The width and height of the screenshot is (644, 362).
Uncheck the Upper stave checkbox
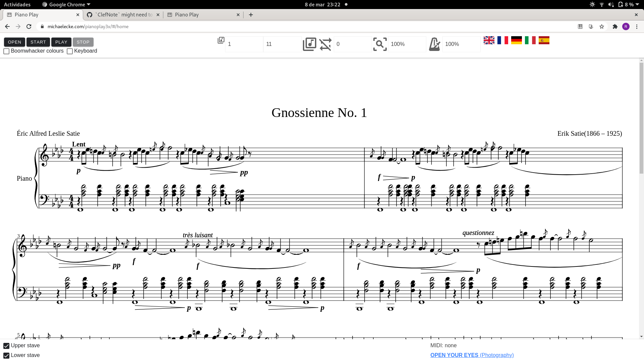tap(6, 346)
